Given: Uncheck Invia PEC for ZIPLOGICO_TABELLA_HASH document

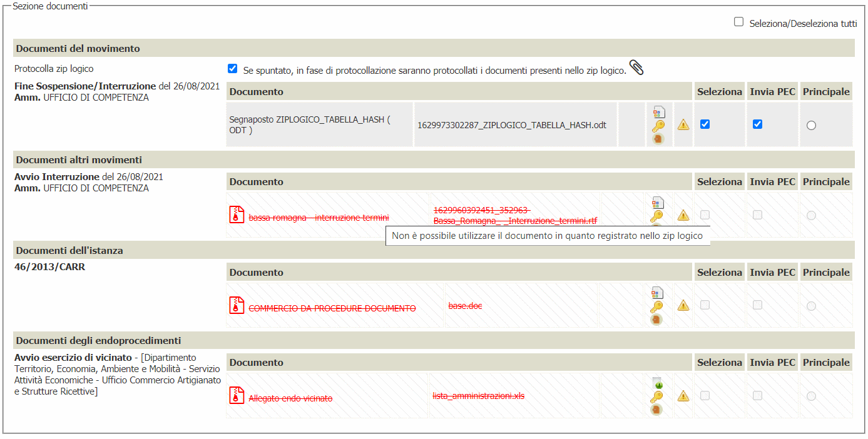Looking at the screenshot, I should [x=757, y=124].
